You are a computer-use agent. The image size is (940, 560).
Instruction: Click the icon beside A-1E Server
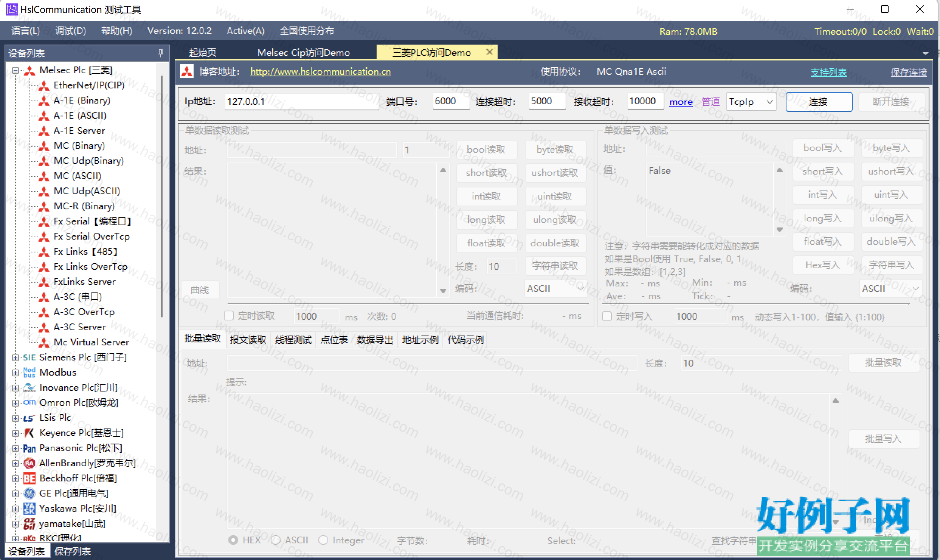tap(44, 131)
